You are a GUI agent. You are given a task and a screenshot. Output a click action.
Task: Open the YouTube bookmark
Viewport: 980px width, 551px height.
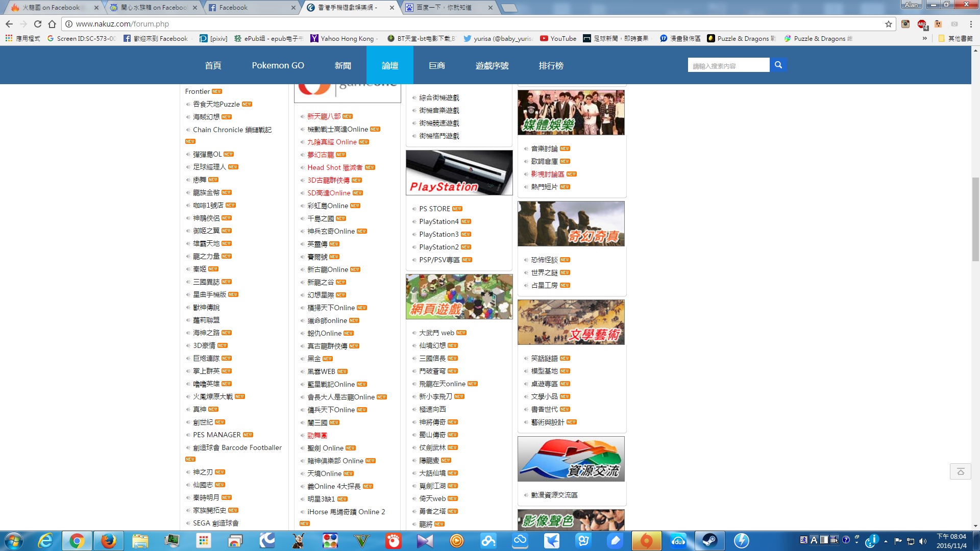pyautogui.click(x=558, y=38)
